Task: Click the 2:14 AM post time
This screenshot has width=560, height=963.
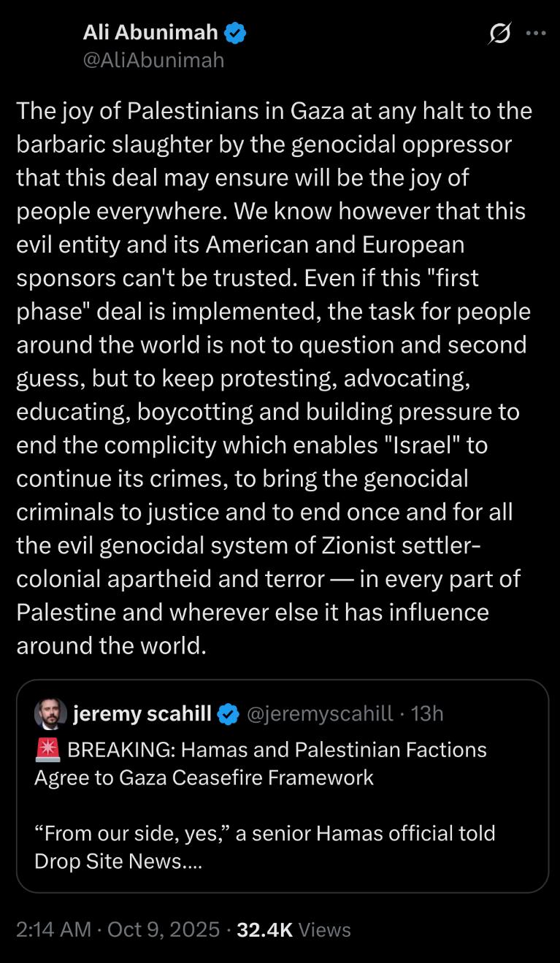Action: [x=53, y=929]
